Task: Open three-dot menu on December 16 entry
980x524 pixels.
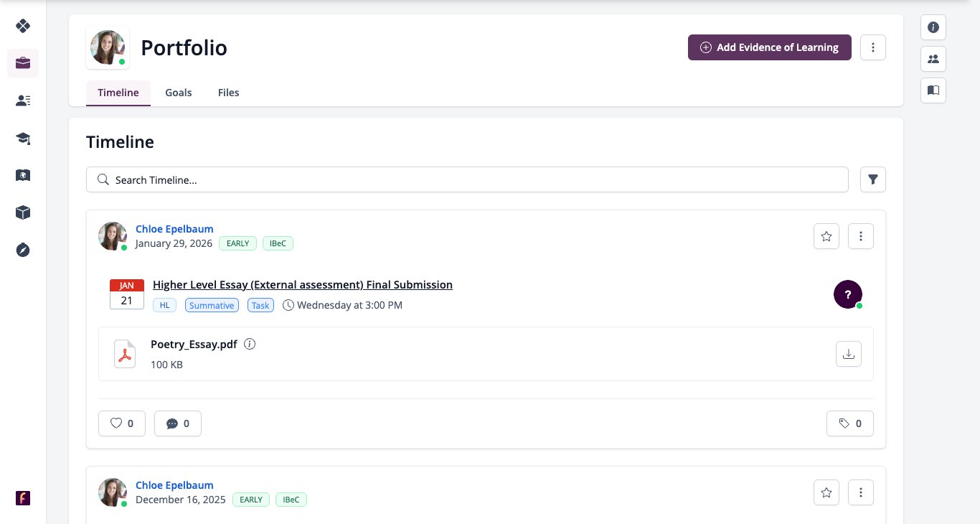Action: click(861, 492)
